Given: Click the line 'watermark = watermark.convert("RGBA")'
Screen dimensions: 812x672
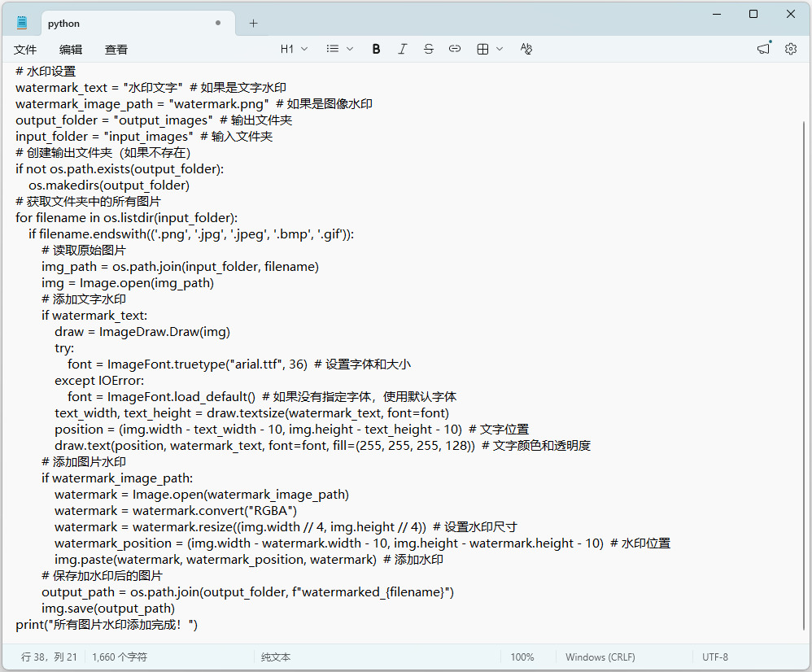Looking at the screenshot, I should point(176,511).
